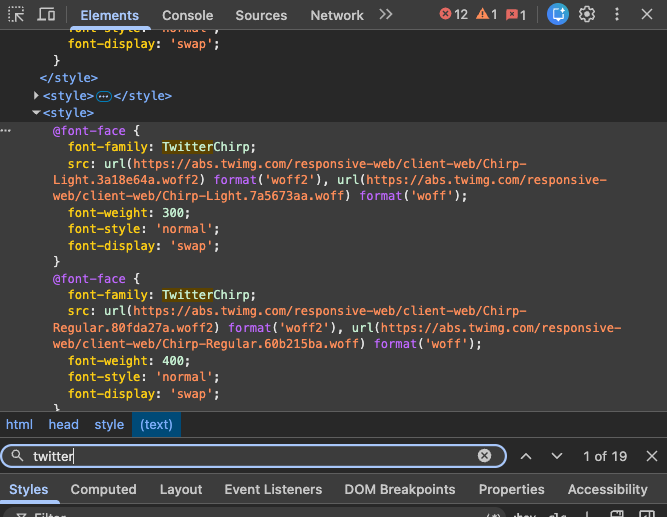The height and width of the screenshot is (517, 667).
Task: Go to previous search result
Action: click(x=526, y=456)
